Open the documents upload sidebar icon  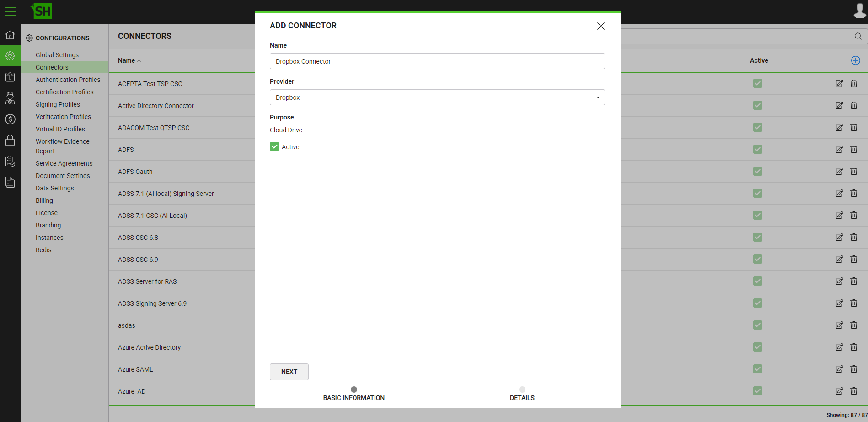pyautogui.click(x=10, y=77)
